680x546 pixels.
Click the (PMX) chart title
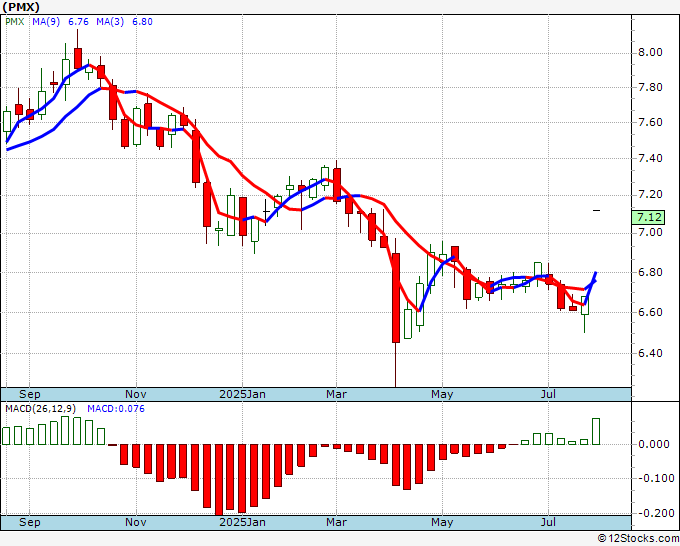tap(21, 7)
